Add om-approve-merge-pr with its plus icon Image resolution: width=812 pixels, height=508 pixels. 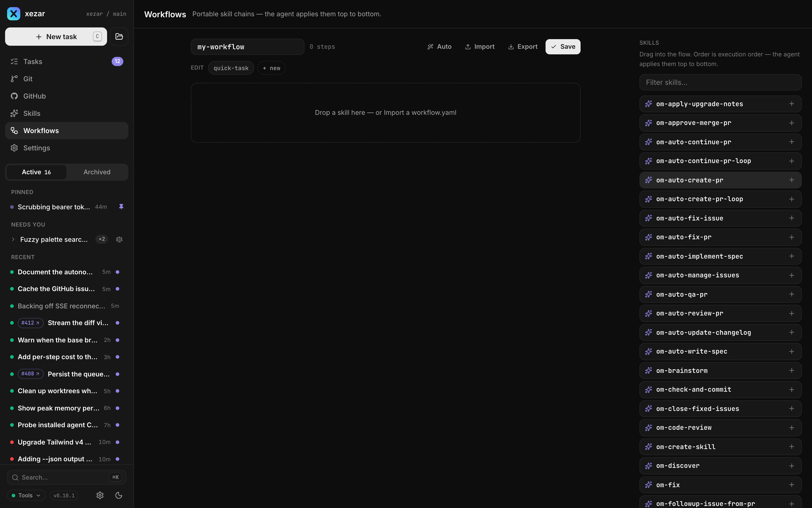791,123
